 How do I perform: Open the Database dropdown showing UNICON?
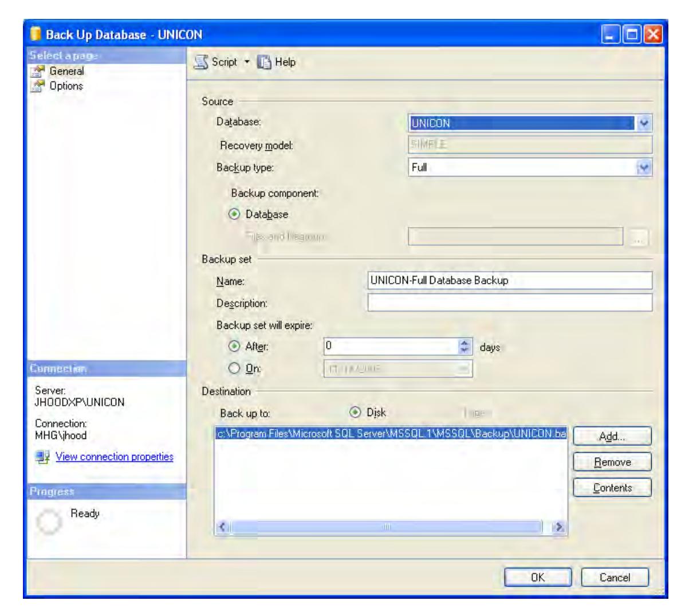tap(530, 123)
